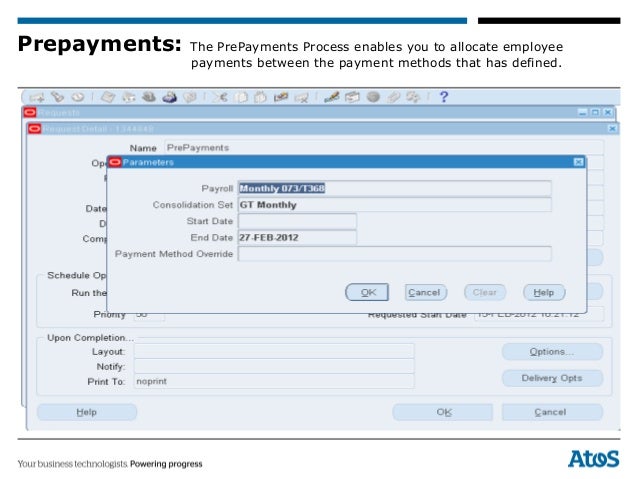Screen dimensions: 638x479
Task: Click OK in the Request Detail window
Action: point(443,412)
